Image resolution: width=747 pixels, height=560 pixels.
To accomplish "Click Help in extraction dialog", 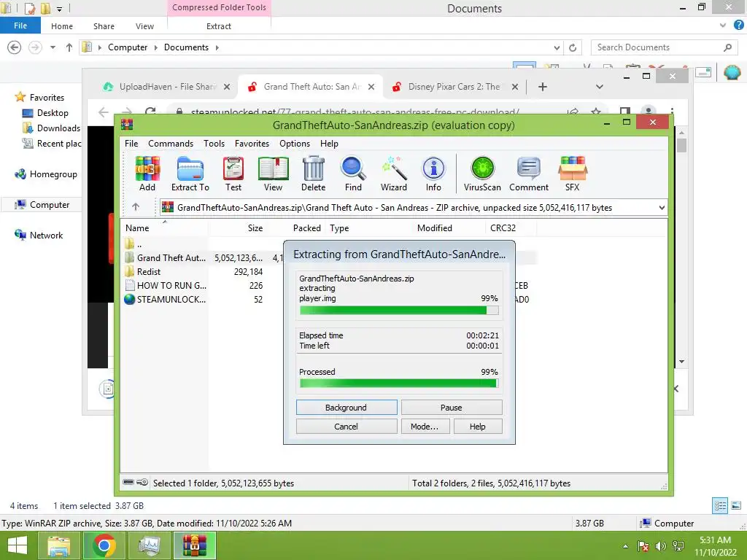I will (x=477, y=427).
